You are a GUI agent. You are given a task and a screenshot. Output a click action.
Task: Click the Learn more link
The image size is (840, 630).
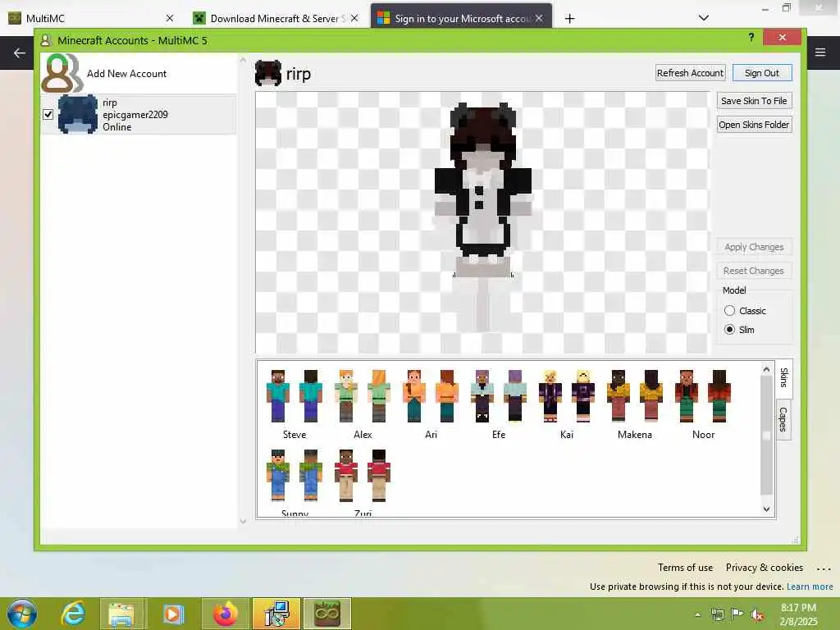click(x=810, y=587)
